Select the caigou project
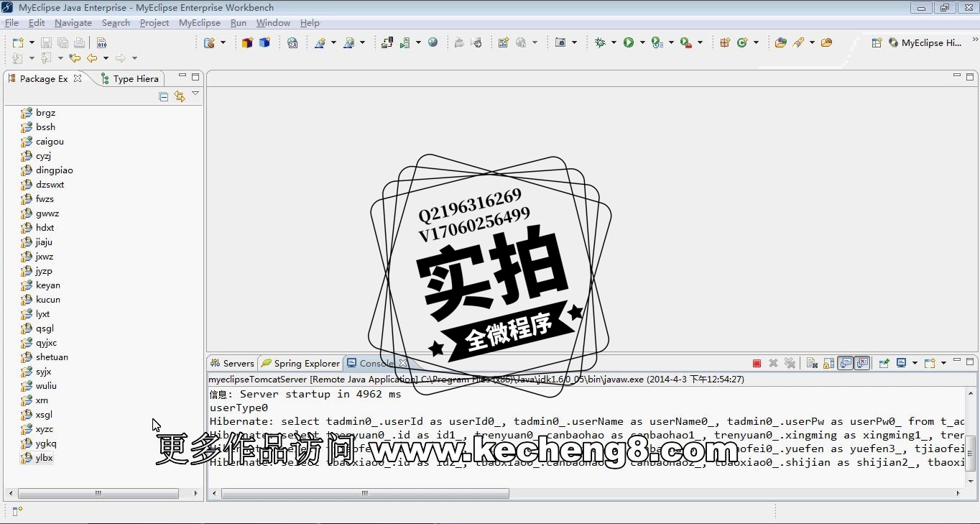The width and height of the screenshot is (980, 524). [42, 142]
